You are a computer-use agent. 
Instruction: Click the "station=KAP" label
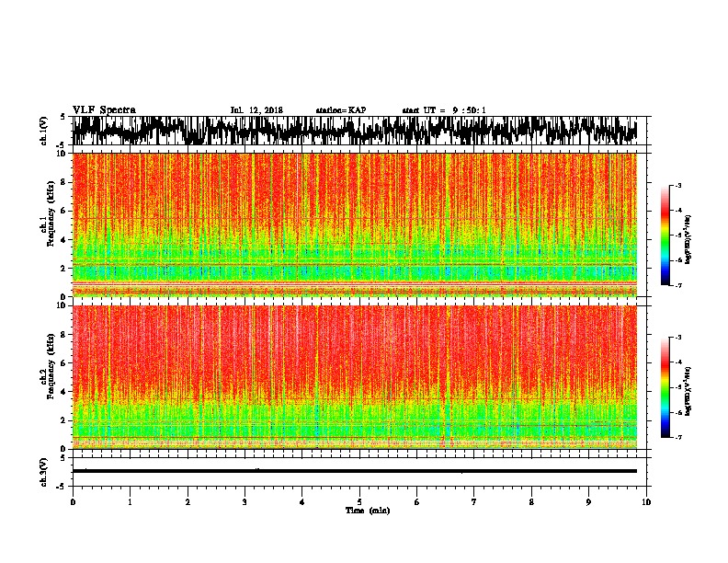[341, 110]
